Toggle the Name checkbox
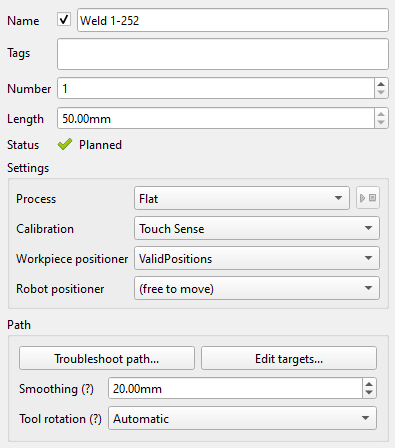The width and height of the screenshot is (395, 448). (x=64, y=20)
